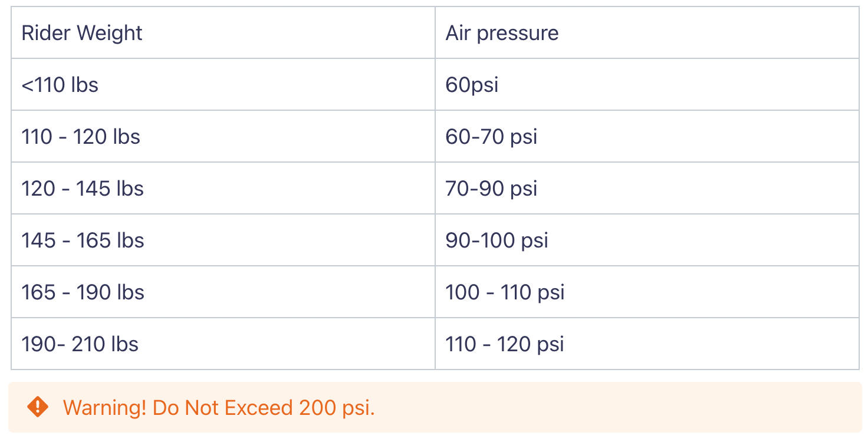Select the 165 - 190 lbs cell
Image resolution: width=868 pixels, height=442 pixels.
tap(83, 292)
